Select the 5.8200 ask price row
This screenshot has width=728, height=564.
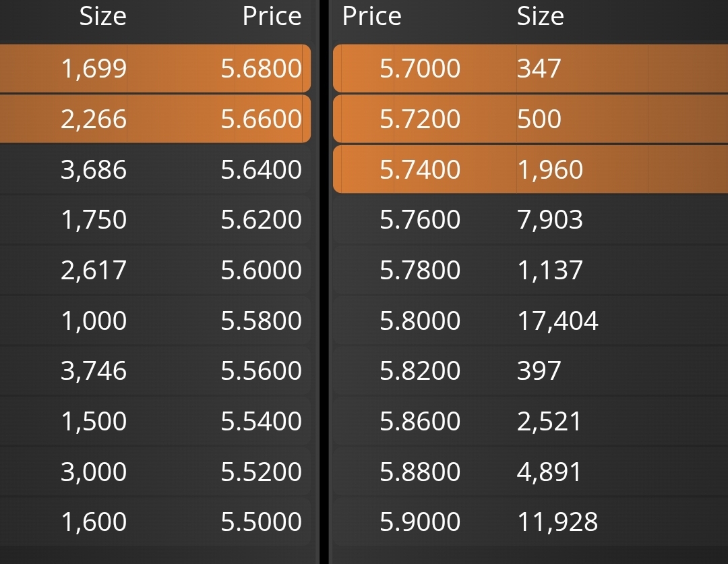pos(530,371)
